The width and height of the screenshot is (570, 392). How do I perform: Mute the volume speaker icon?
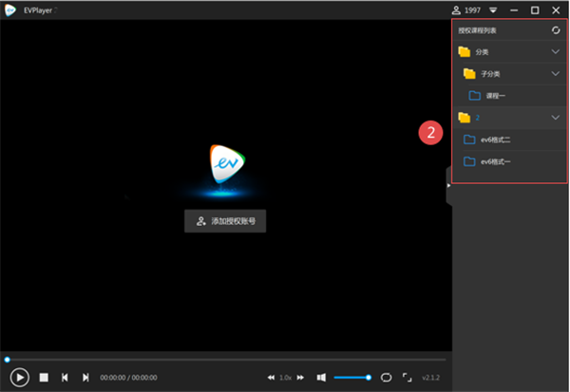pos(321,378)
